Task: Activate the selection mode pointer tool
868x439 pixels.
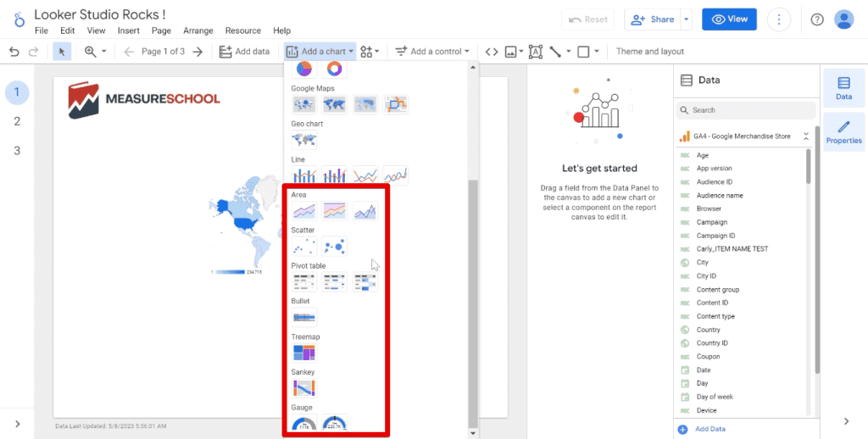Action: click(62, 52)
